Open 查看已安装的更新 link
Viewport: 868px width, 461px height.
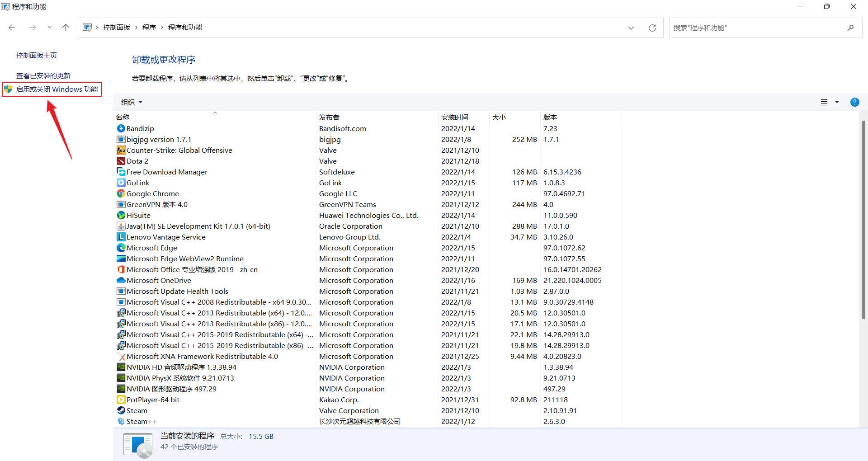[43, 75]
